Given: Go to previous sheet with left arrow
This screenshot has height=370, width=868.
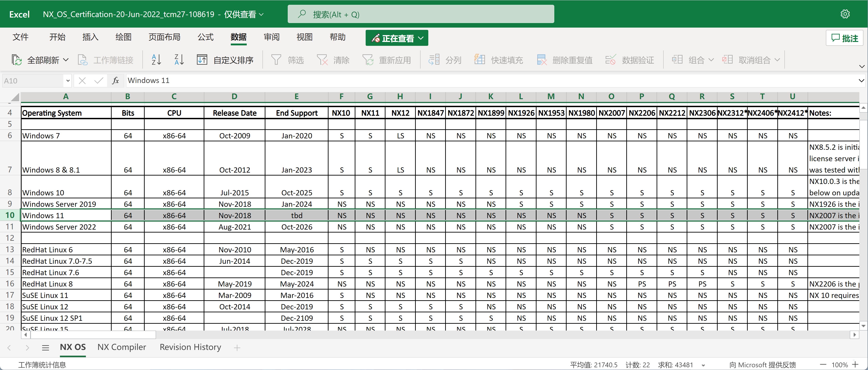Looking at the screenshot, I should [9, 348].
